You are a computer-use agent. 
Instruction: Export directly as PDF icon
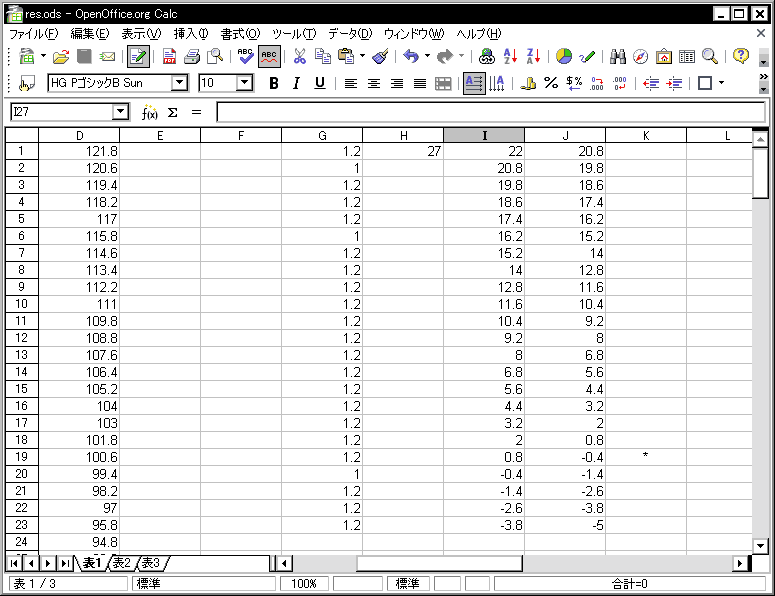tap(169, 56)
